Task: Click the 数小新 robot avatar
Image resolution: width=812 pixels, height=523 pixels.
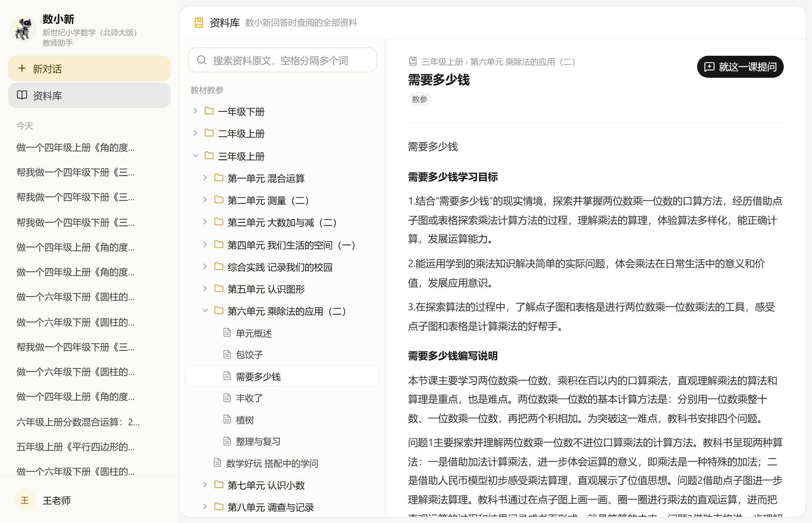Action: [x=23, y=29]
